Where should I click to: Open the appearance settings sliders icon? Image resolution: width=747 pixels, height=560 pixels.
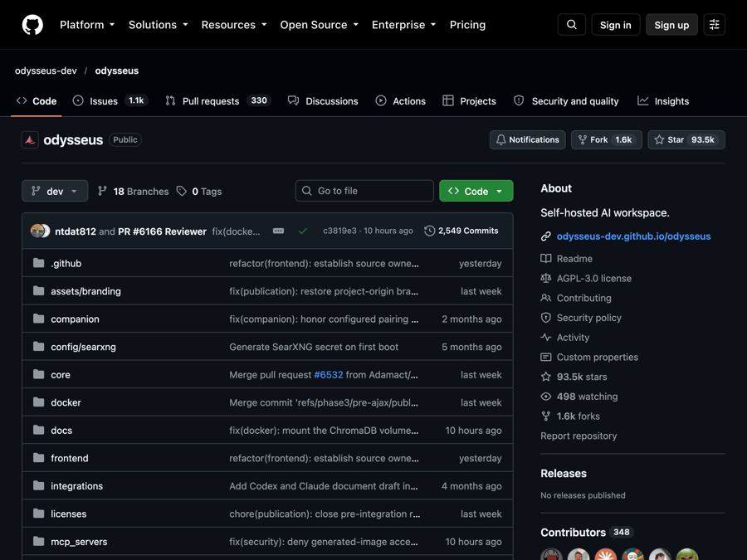(714, 25)
